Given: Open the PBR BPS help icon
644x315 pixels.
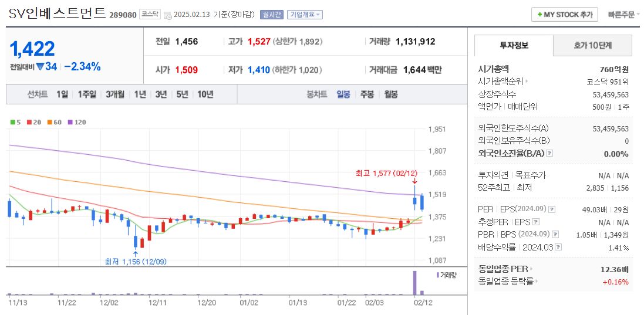Looking at the screenshot, I should pyautogui.click(x=555, y=235).
